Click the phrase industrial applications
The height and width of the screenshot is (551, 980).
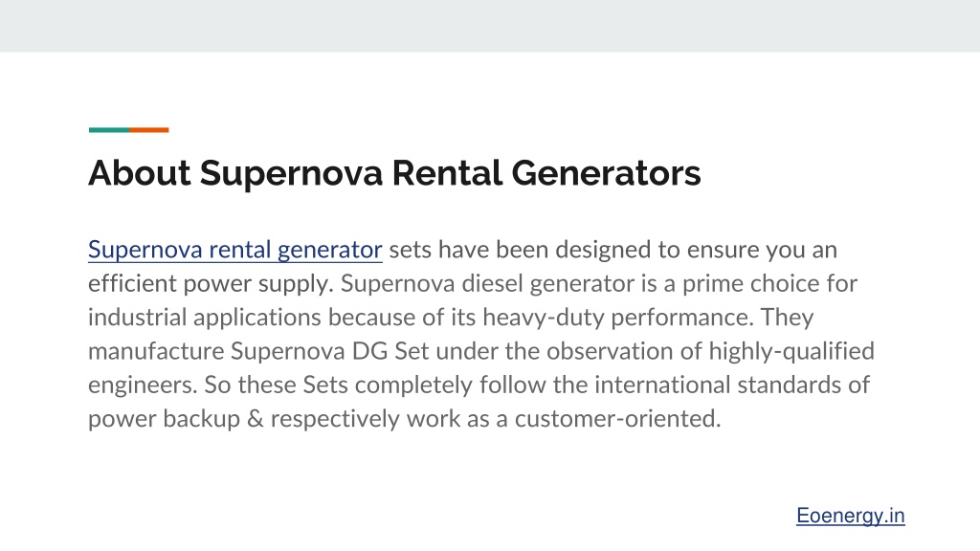tap(205, 318)
